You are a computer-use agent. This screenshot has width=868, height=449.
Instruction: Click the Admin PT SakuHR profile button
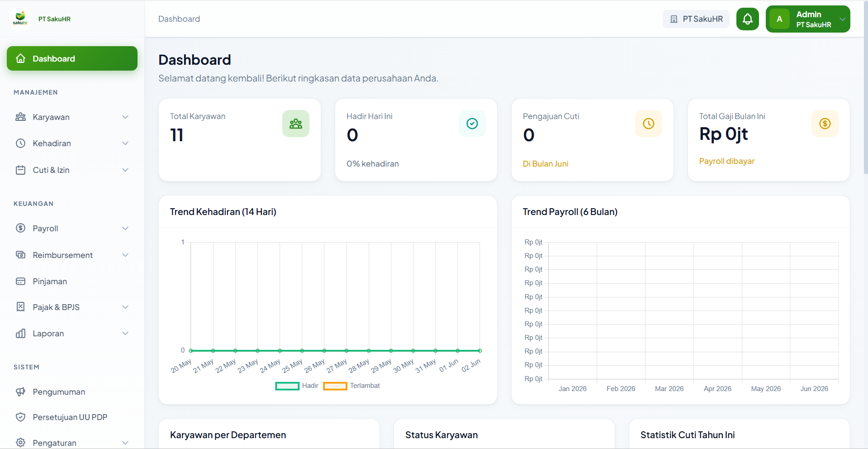808,19
